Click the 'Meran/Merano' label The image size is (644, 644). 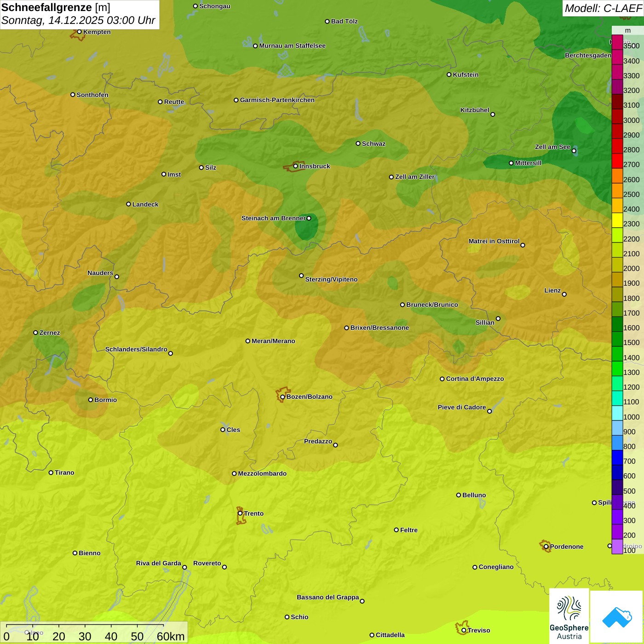coord(273,341)
